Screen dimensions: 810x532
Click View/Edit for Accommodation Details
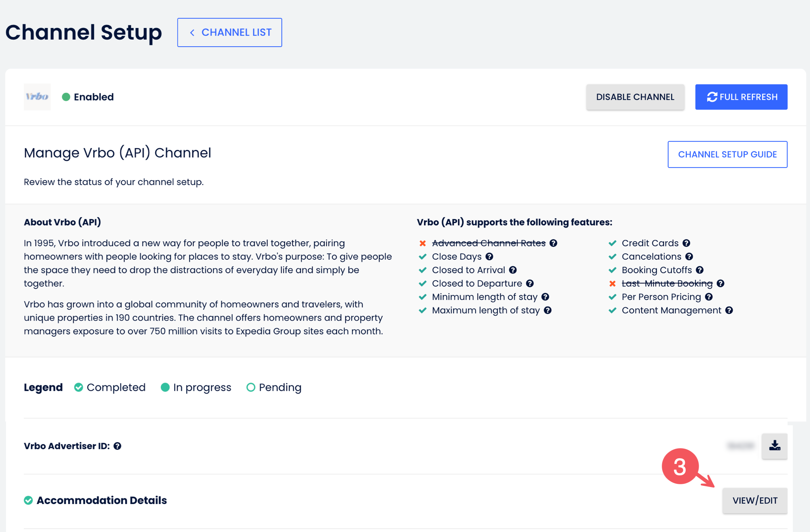pyautogui.click(x=755, y=500)
